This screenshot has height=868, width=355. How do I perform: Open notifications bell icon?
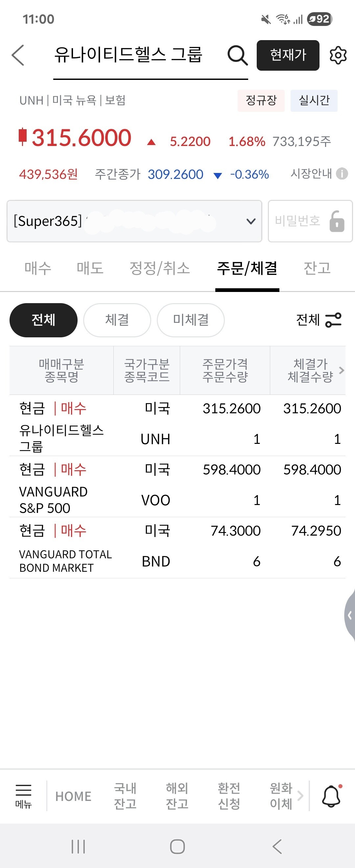(331, 796)
